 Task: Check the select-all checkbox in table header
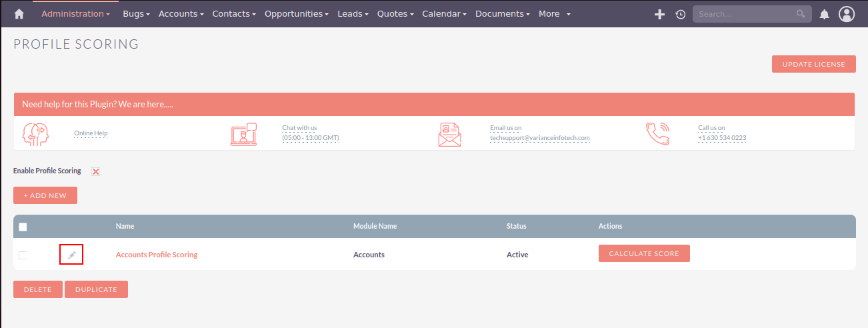point(23,227)
